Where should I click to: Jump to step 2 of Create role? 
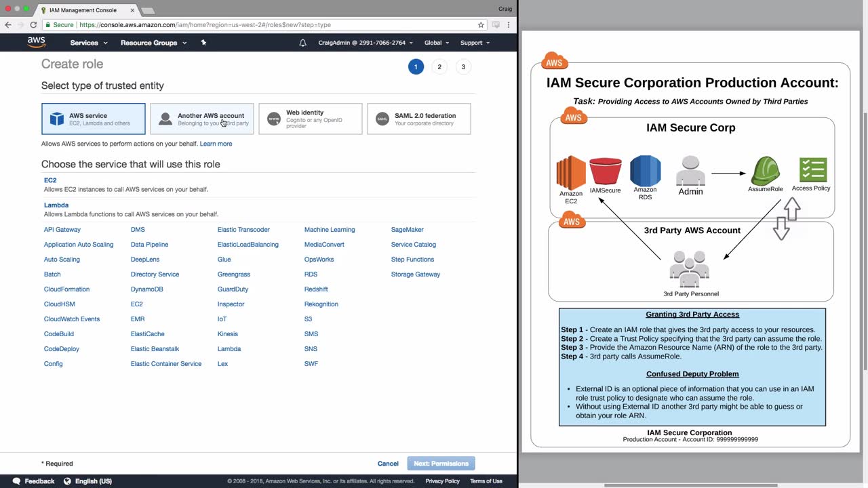pyautogui.click(x=439, y=66)
